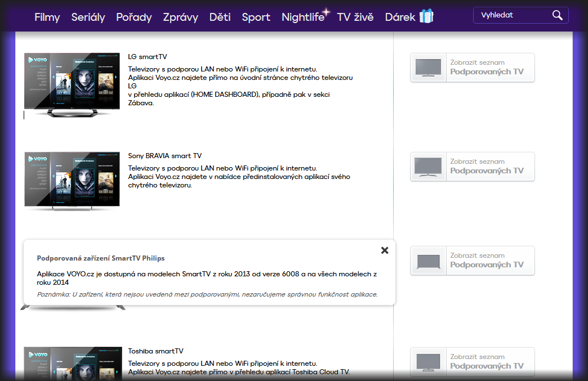Viewport: 588px width, 381px height.
Task: Click the Sony BRAVIA TV thumbnail image
Action: point(72,181)
